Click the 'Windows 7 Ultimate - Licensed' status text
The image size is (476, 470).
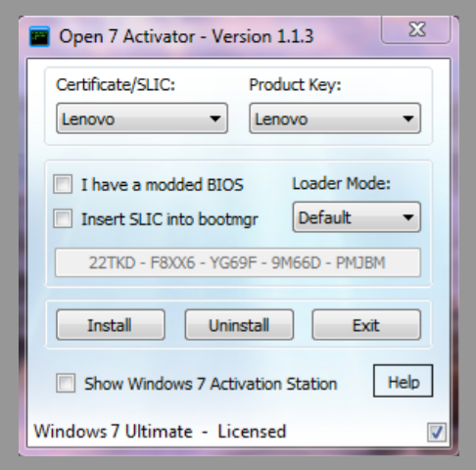click(x=160, y=432)
